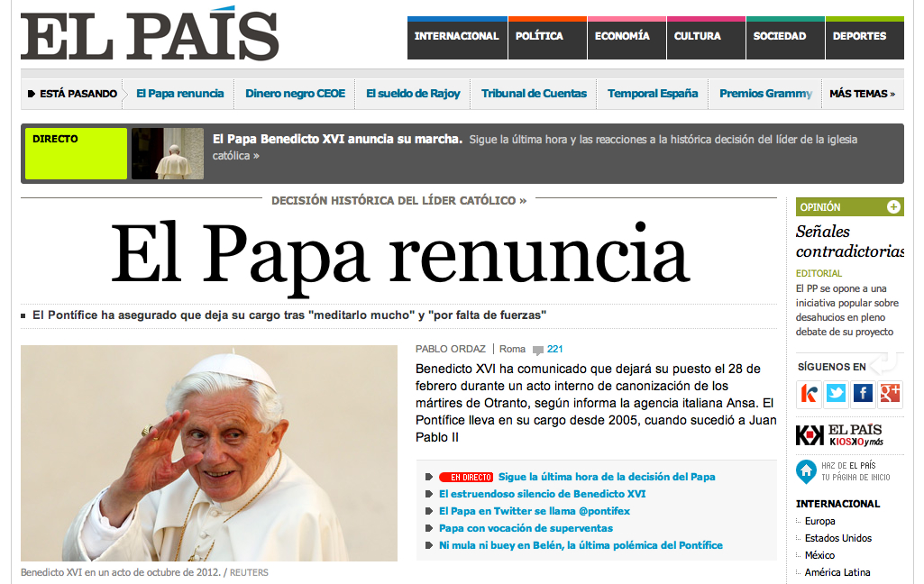Open 'Señales contradictorias' editorial
The image size is (924, 584).
[x=850, y=241]
